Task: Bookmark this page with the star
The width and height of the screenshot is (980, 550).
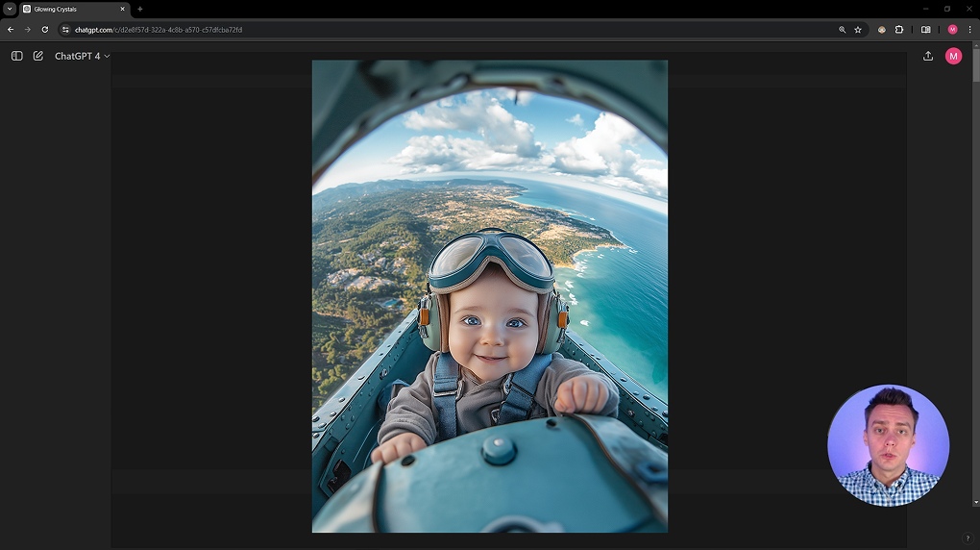Action: click(858, 30)
